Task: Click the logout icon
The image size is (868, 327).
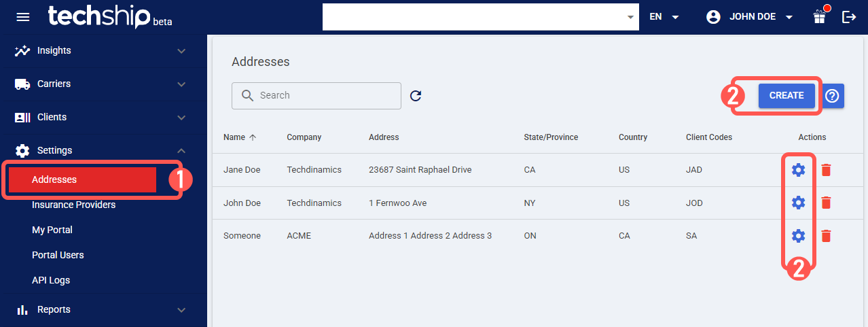Action: coord(849,17)
